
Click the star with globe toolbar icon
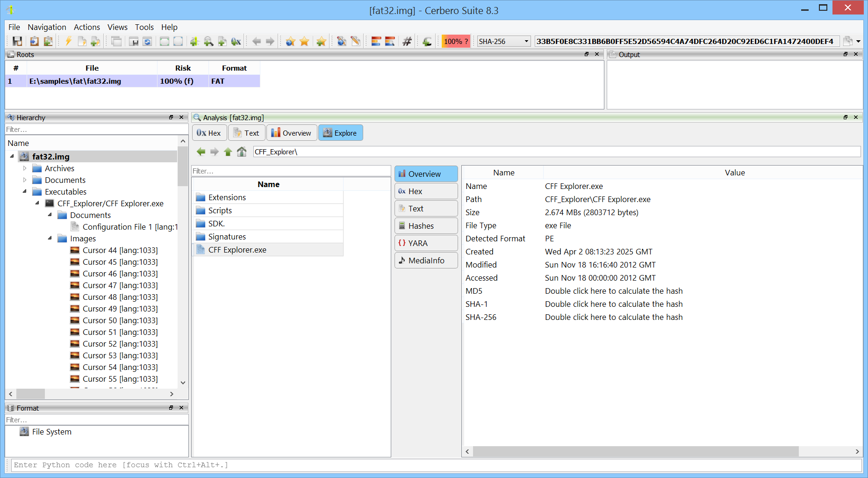point(290,41)
